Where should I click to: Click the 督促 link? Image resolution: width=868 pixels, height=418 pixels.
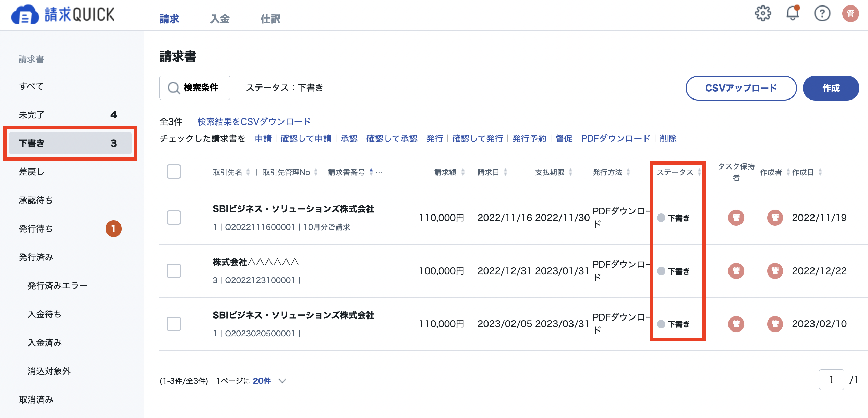(564, 138)
